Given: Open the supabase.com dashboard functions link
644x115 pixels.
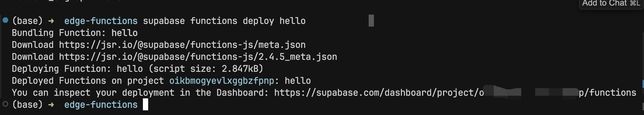Looking at the screenshot, I should point(455,93).
